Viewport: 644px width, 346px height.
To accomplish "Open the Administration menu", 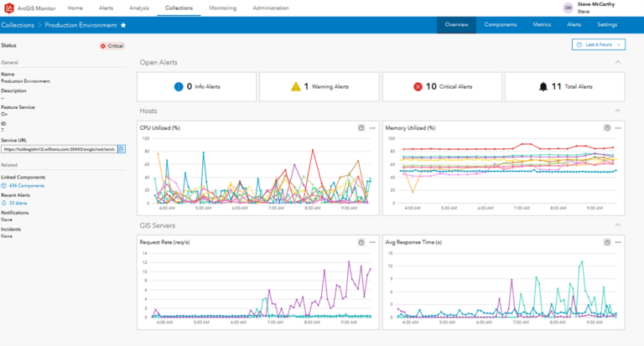I will 271,8.
